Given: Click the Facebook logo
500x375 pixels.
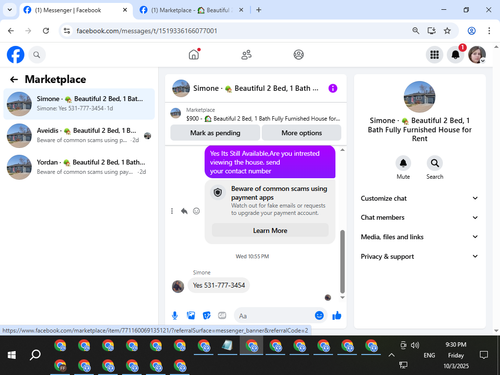Looking at the screenshot, I should 15,55.
